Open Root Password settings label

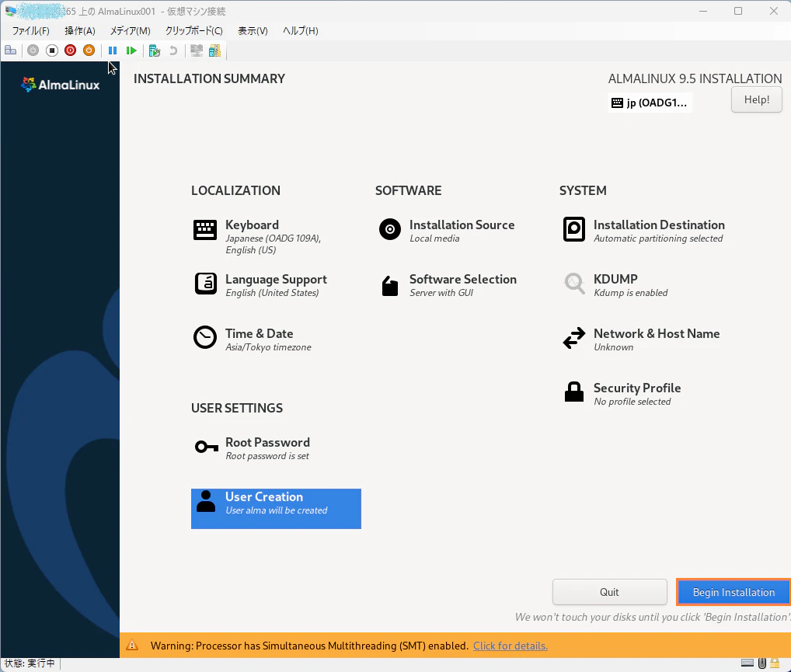(x=267, y=443)
